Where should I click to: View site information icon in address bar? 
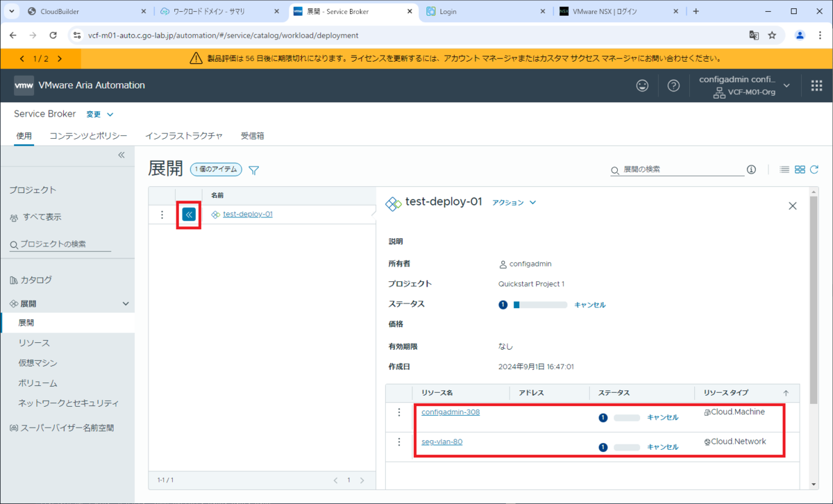76,35
